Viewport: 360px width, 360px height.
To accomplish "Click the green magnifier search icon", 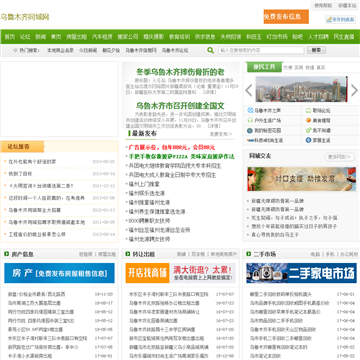I will click(x=210, y=50).
